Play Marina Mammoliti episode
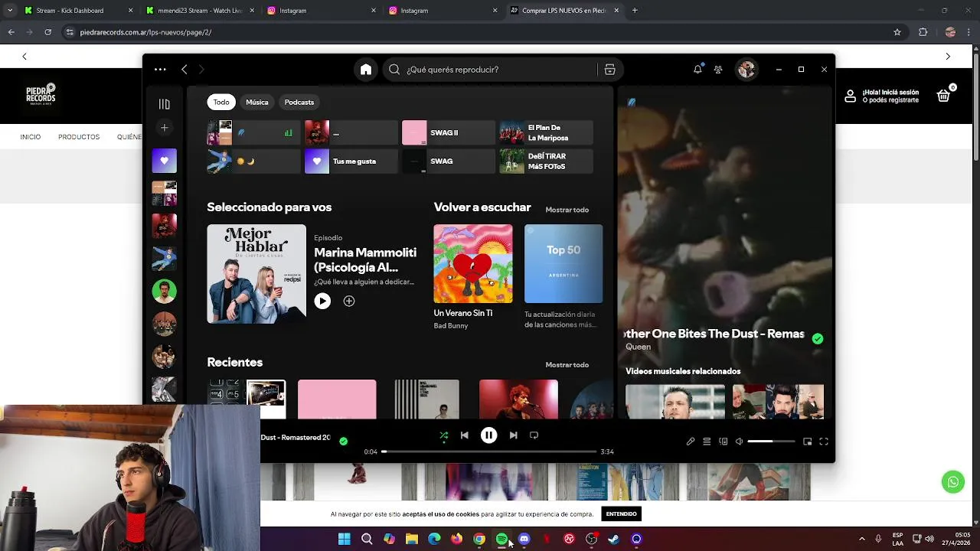980x551 pixels. [x=322, y=302]
